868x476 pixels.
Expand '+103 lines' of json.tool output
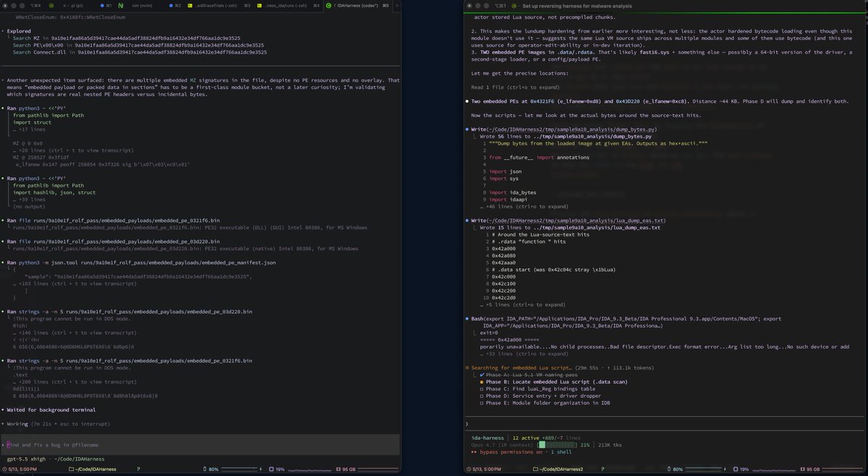[73, 284]
